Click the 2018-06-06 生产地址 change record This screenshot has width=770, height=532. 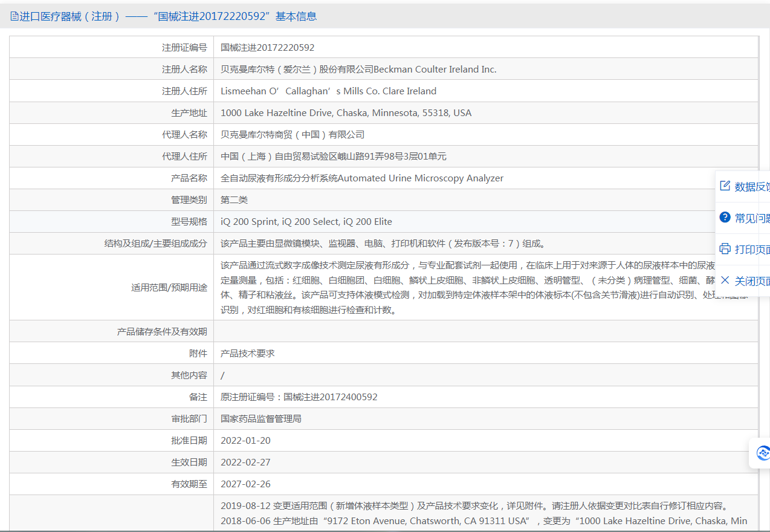(x=484, y=521)
